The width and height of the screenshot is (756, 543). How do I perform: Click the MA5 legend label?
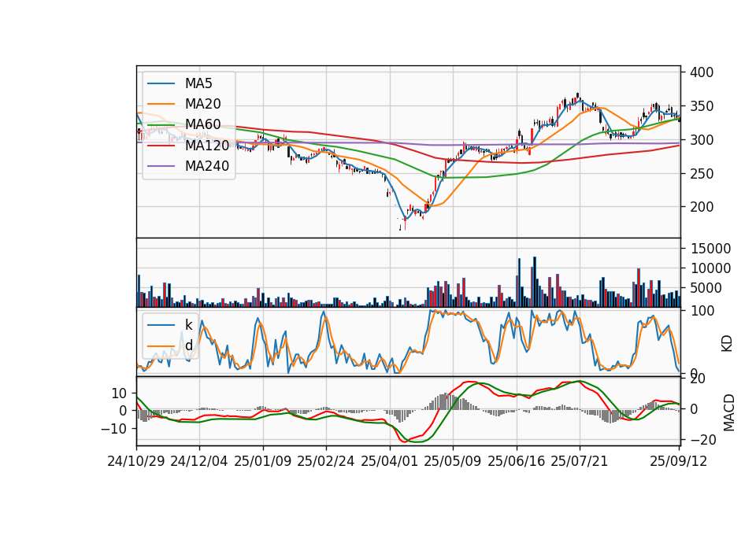click(x=198, y=83)
